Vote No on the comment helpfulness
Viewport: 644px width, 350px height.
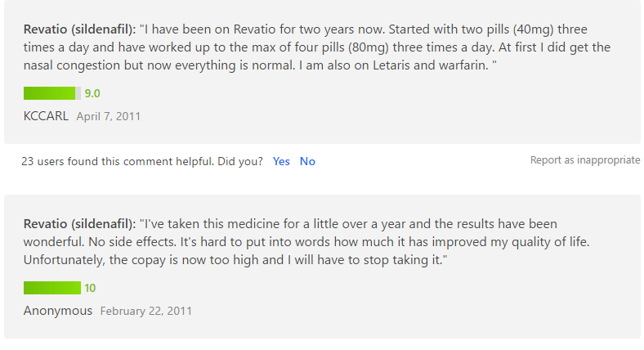307,161
